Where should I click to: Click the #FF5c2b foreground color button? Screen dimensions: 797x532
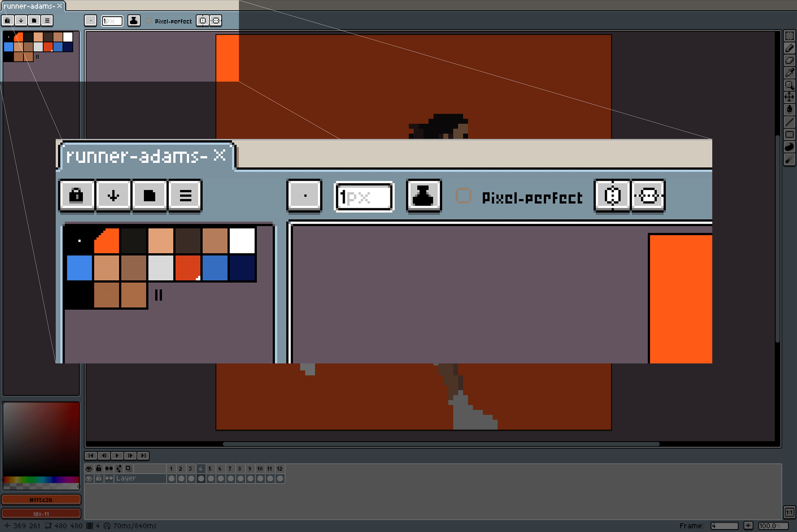[x=41, y=500]
